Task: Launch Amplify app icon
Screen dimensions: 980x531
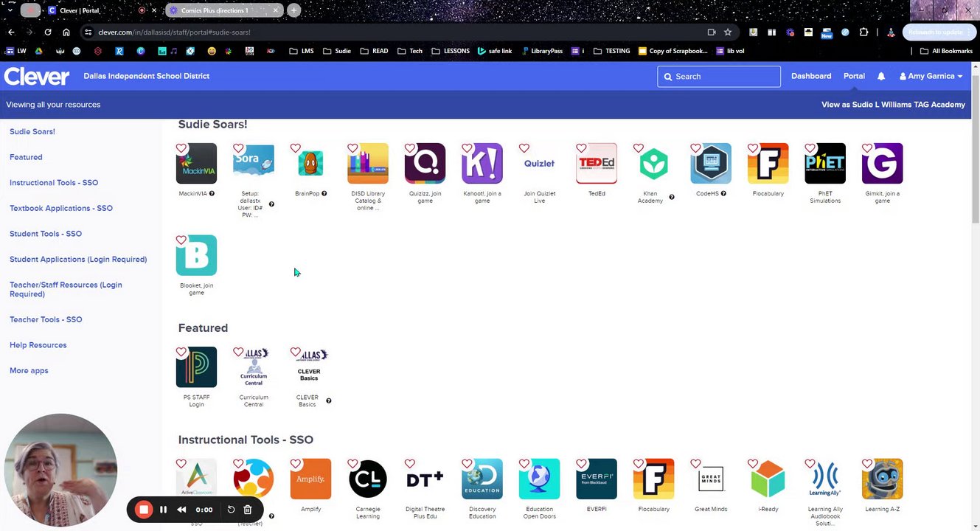Action: coord(310,479)
